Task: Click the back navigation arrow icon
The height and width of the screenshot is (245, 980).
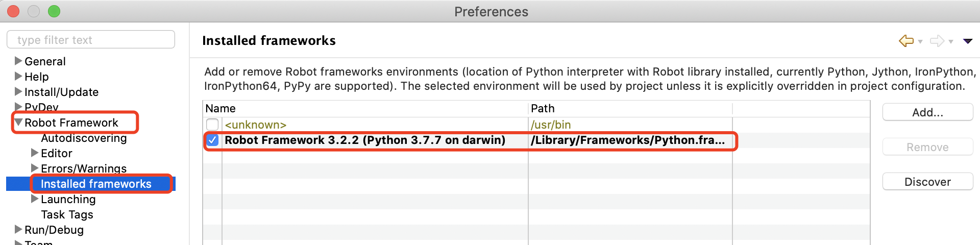Action: point(906,41)
